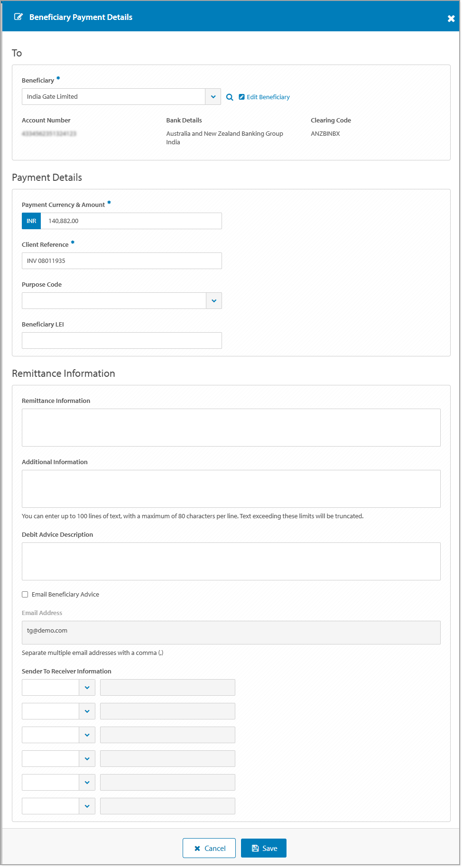Click the INR currency badge
The height and width of the screenshot is (868, 463).
[31, 221]
